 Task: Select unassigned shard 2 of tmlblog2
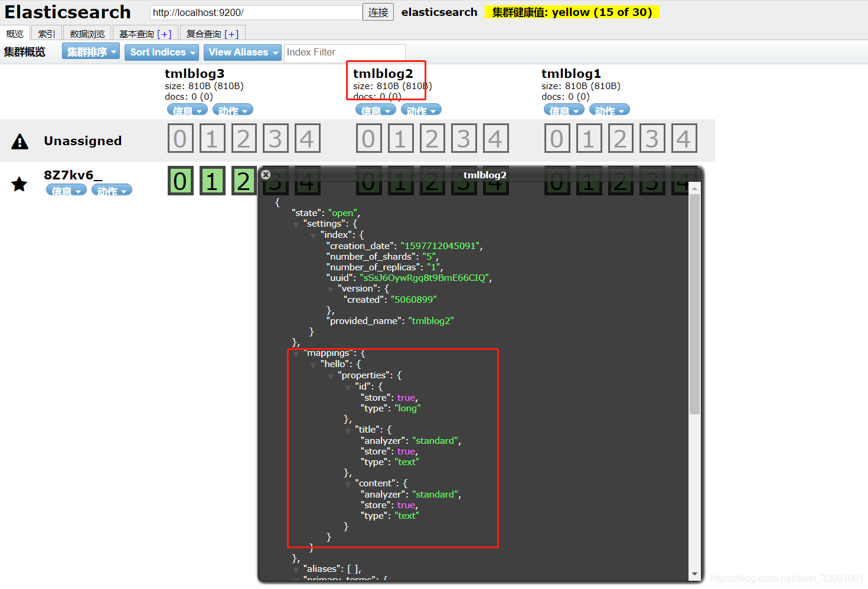[432, 139]
